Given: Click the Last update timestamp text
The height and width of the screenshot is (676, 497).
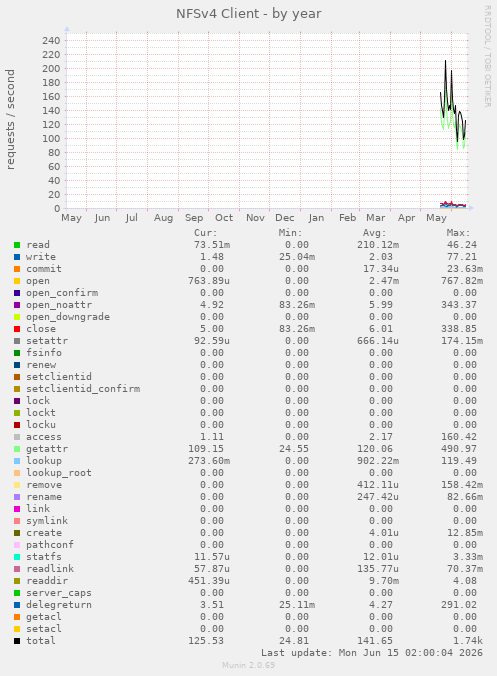Looking at the screenshot, I should (x=372, y=653).
